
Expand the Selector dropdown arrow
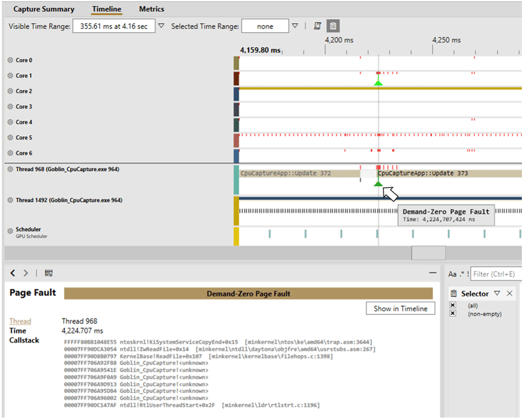point(497,294)
